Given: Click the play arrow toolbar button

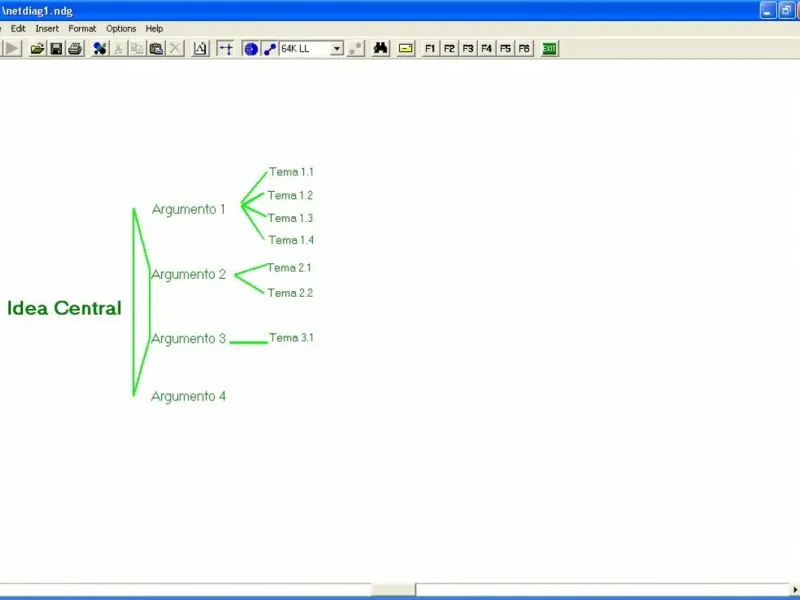Looking at the screenshot, I should pyautogui.click(x=12, y=48).
